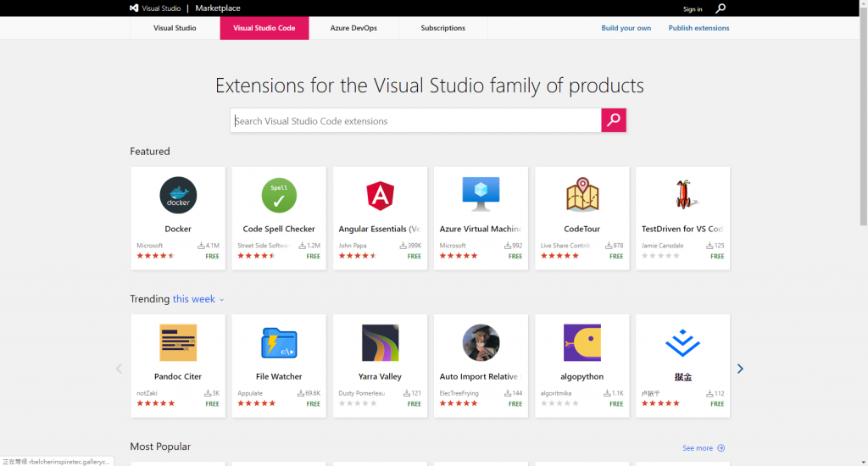This screenshot has height=466, width=868.
Task: Click the Docker download count icon
Action: coord(201,245)
